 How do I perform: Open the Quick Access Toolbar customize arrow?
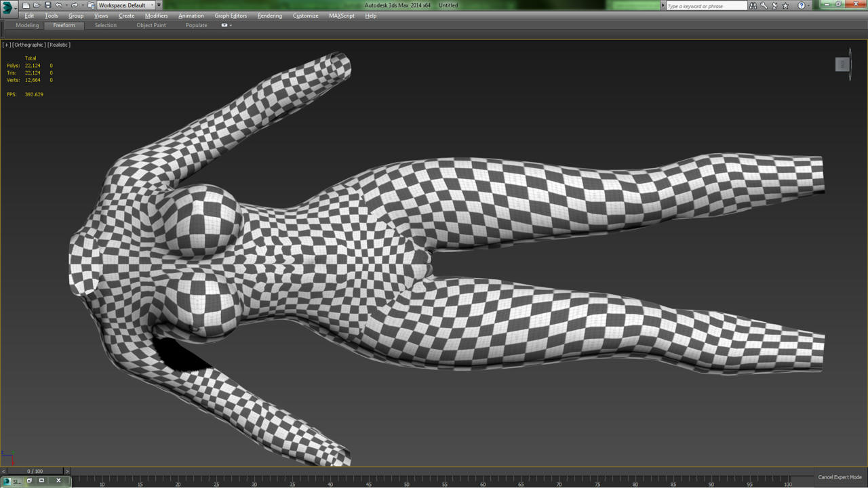point(159,5)
